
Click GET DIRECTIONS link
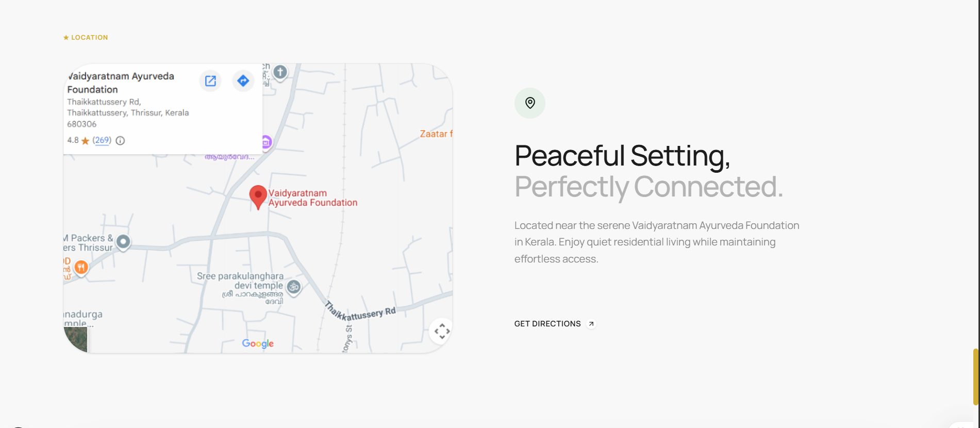[x=547, y=324]
